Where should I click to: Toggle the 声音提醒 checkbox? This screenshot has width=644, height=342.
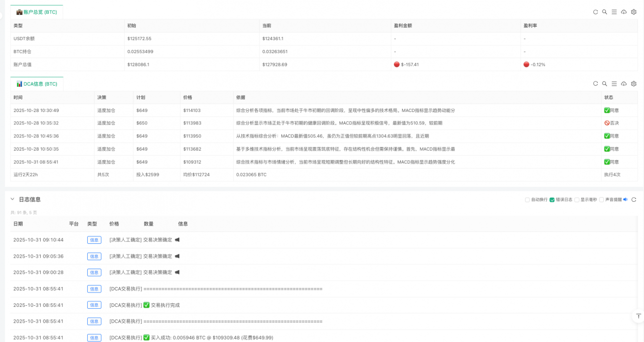601,200
